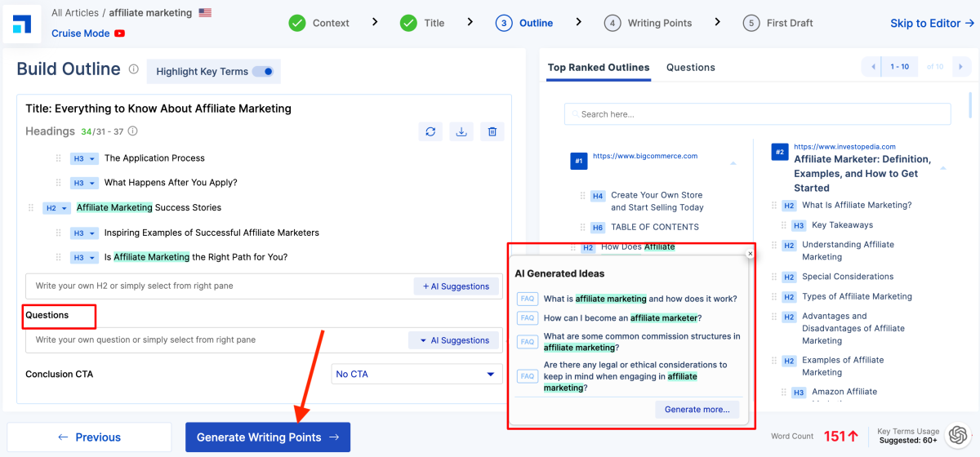This screenshot has width=980, height=457.
Task: Switch to the Questions tab
Action: pos(690,68)
